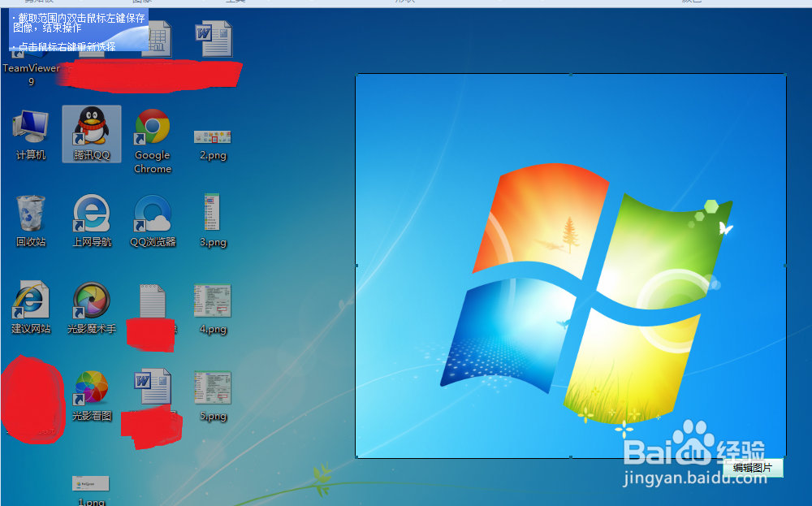
Task: Select the 5.png file on the desktop
Action: (213, 396)
